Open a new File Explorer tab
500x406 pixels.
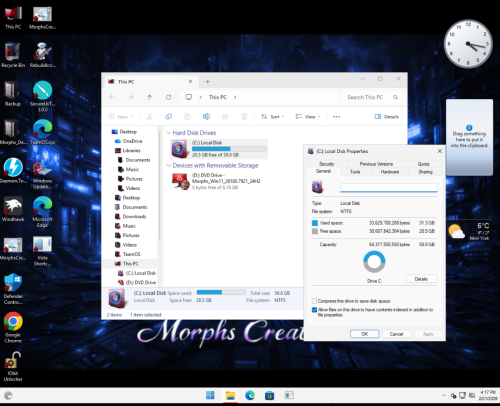point(207,82)
